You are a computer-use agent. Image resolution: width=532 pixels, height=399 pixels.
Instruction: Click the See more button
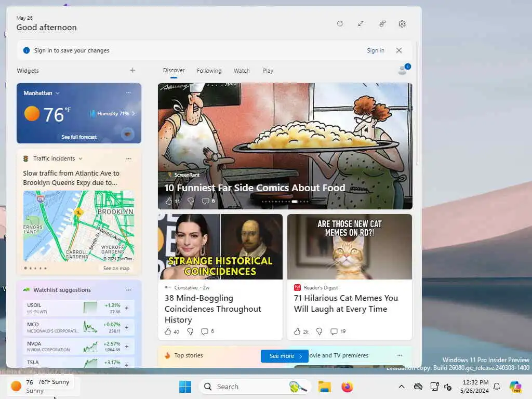tap(284, 356)
